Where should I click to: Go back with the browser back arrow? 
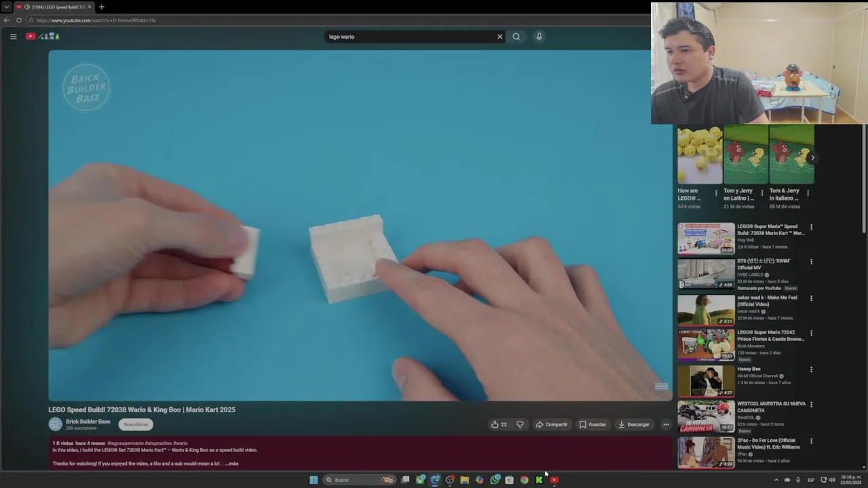coord(7,20)
